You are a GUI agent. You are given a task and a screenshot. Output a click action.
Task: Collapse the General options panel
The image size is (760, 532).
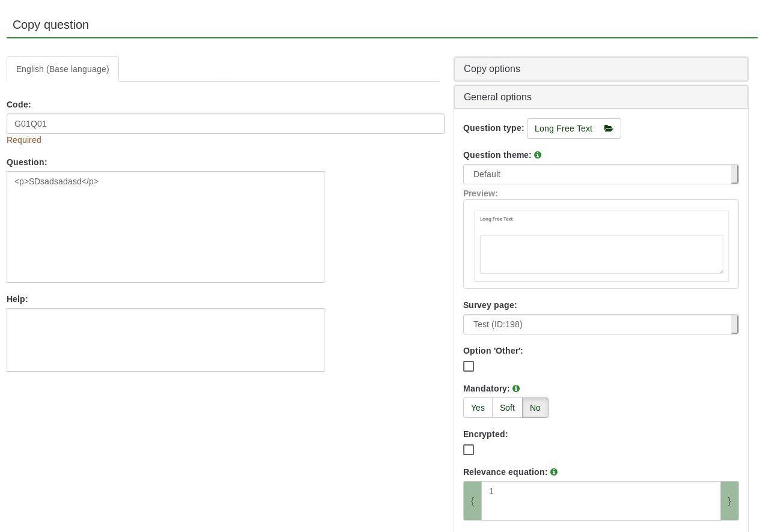(x=601, y=97)
